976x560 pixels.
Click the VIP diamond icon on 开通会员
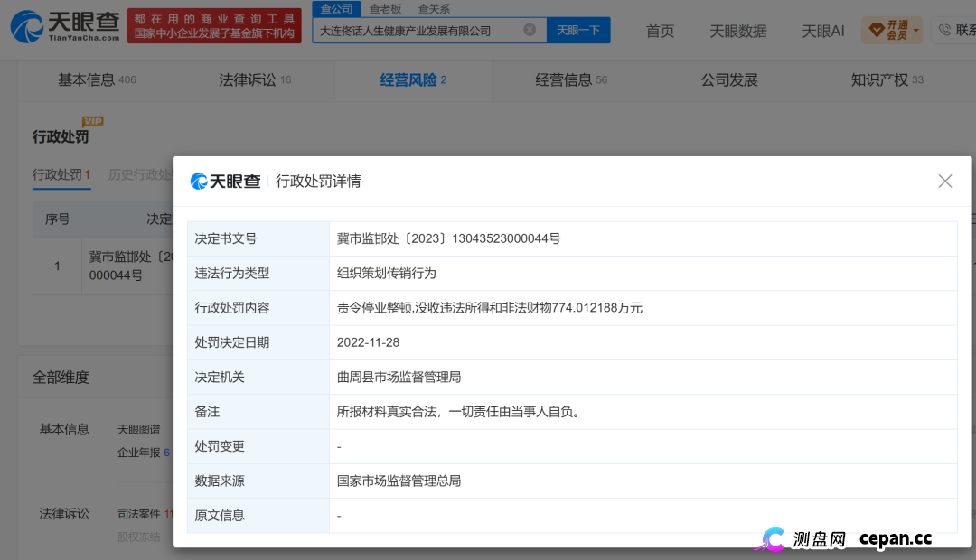(x=877, y=30)
